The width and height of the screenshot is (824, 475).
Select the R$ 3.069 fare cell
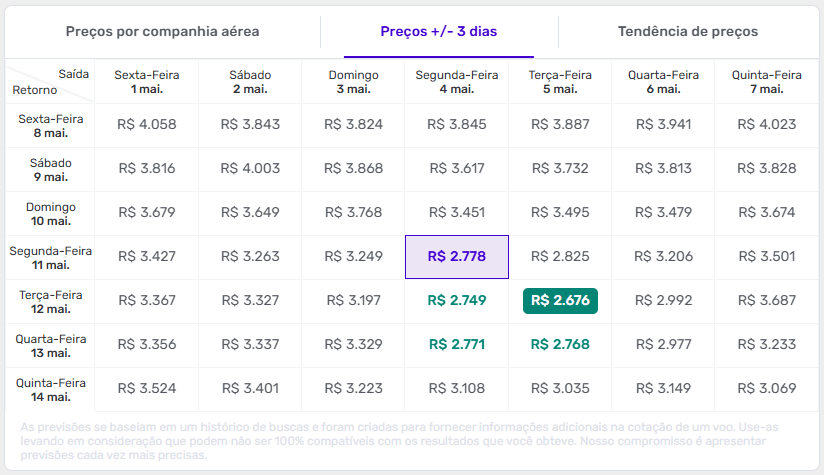pyautogui.click(x=767, y=388)
